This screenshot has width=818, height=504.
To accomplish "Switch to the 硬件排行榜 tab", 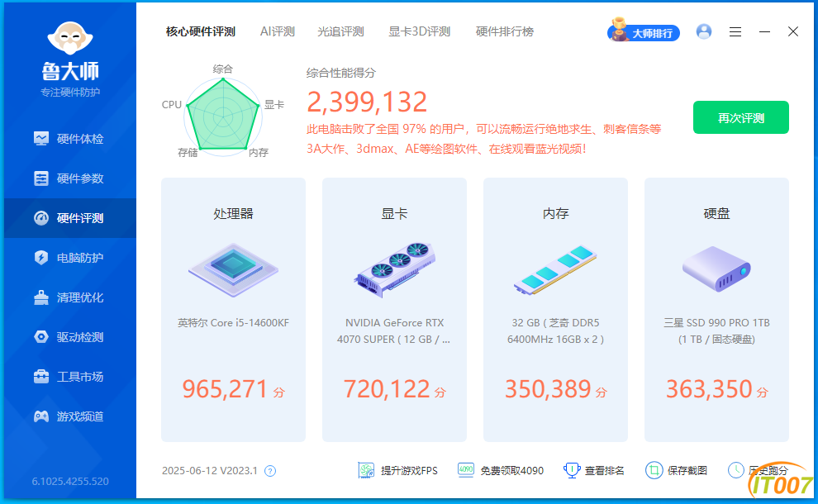I will 505,32.
